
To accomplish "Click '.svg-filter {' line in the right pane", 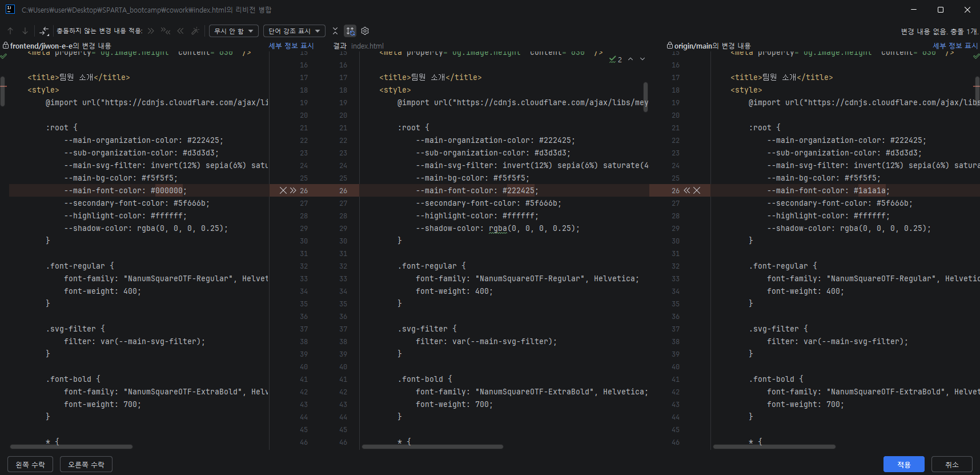I will [x=778, y=329].
